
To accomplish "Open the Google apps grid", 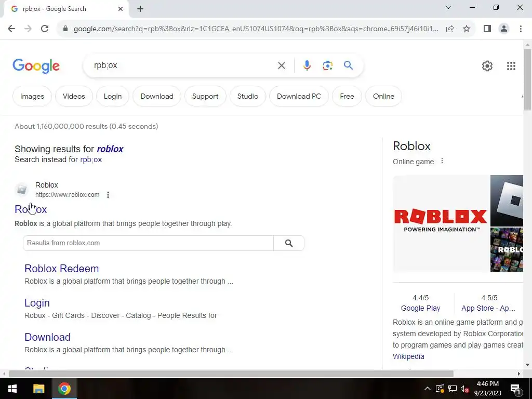I will coord(511,66).
